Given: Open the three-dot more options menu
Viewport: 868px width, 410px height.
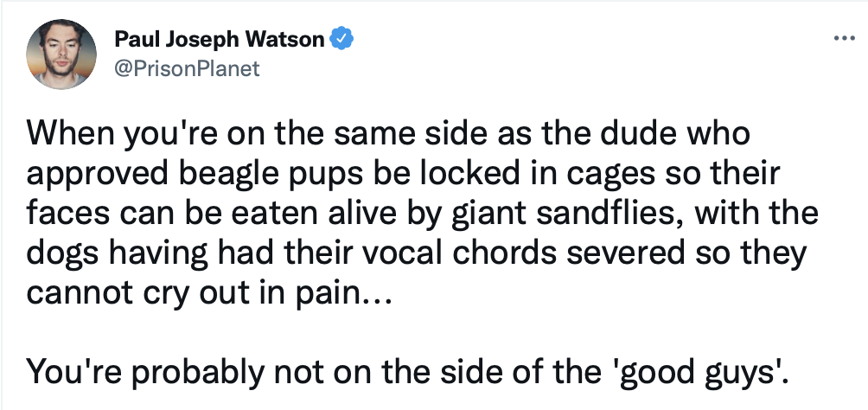Looking at the screenshot, I should 840,40.
